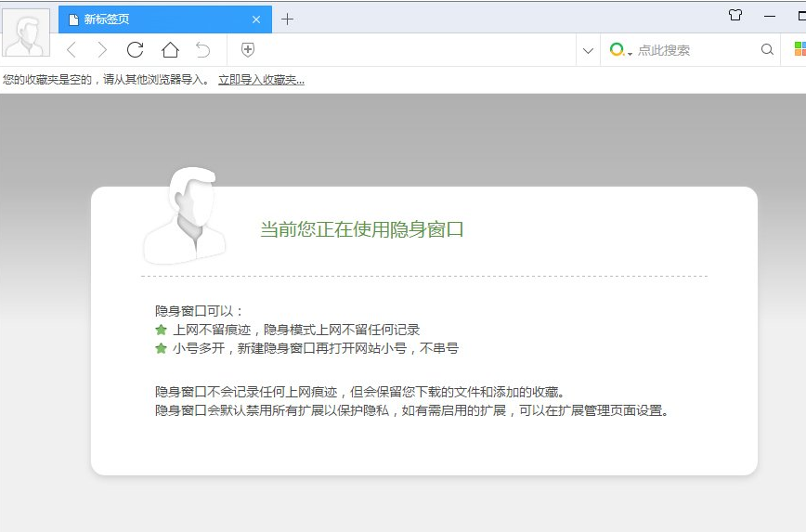806x532 pixels.
Task: Click the magnifier search icon
Action: point(767,50)
